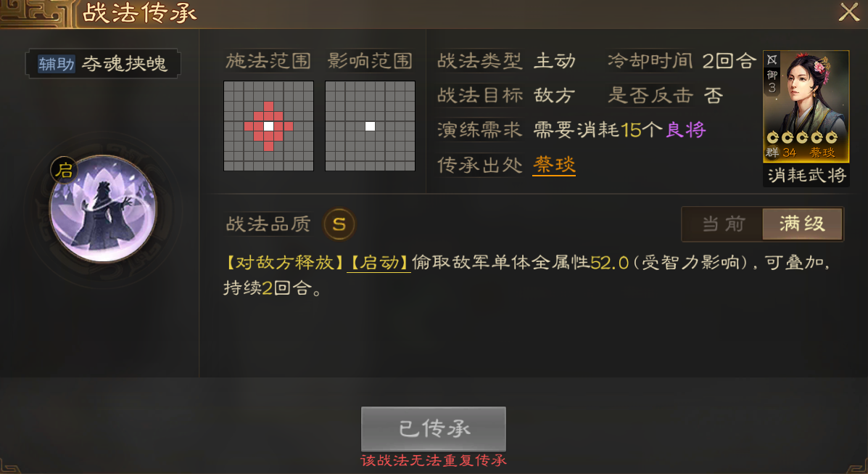Viewport: 868px width, 474px height.
Task: Click the 辅助 type tag label
Action: (x=56, y=64)
